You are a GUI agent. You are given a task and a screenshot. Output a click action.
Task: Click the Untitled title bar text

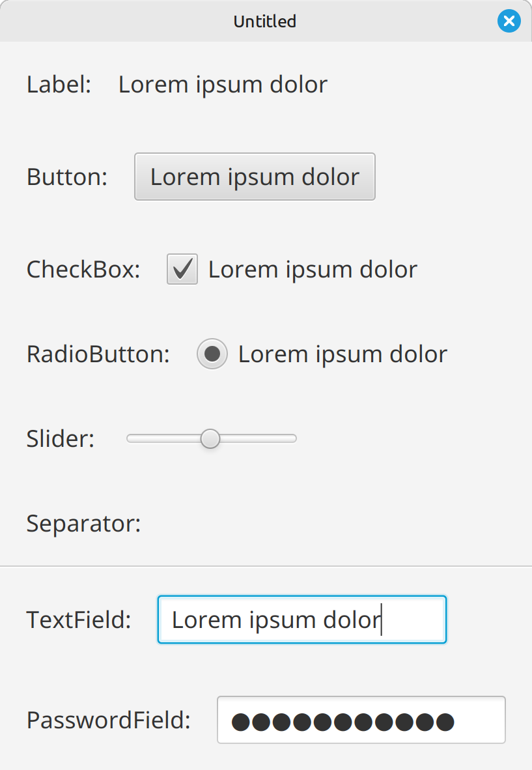(x=265, y=21)
